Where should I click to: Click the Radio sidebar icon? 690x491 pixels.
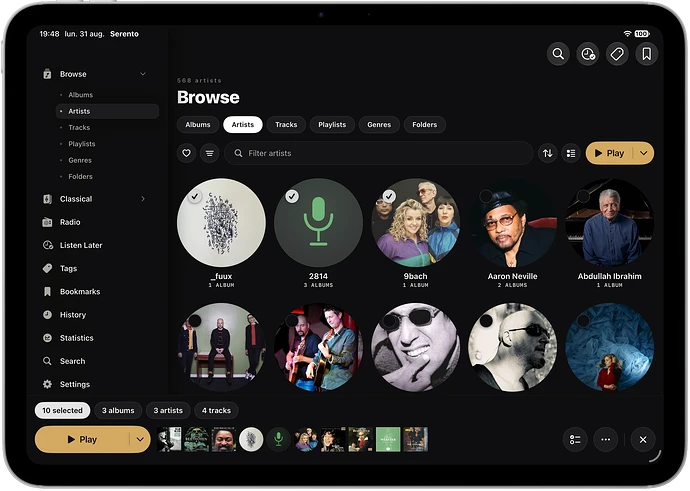47,222
